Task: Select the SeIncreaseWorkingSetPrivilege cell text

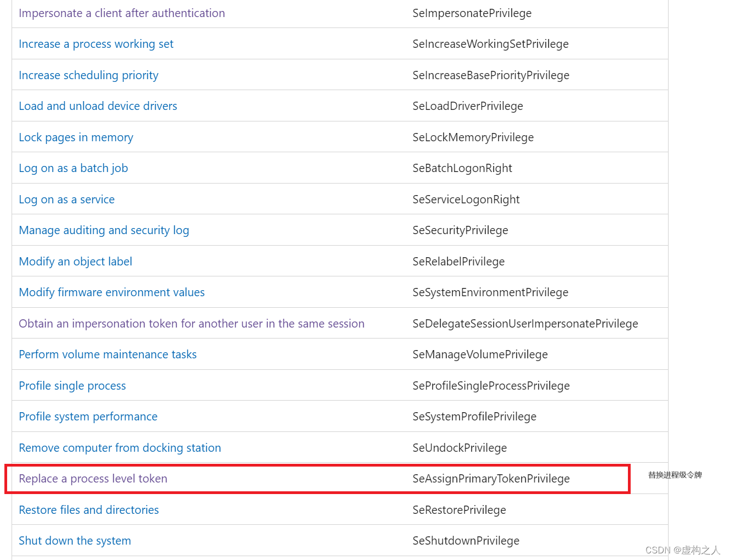Action: pyautogui.click(x=491, y=44)
